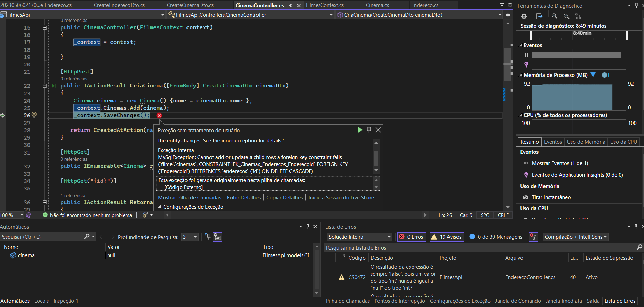Open Diagnostic Tools settings gear
Viewport: 644px width, 307px height.
tap(524, 16)
